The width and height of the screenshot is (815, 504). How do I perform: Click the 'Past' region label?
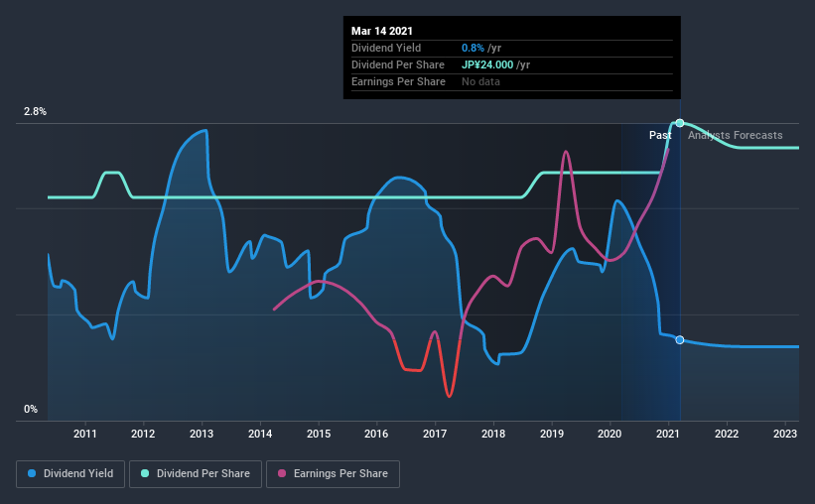pyautogui.click(x=660, y=135)
